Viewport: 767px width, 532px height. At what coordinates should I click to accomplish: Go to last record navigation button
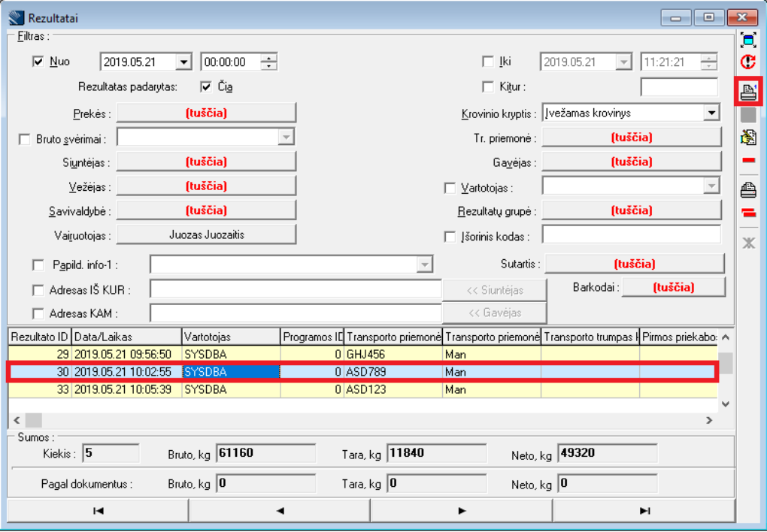644,510
